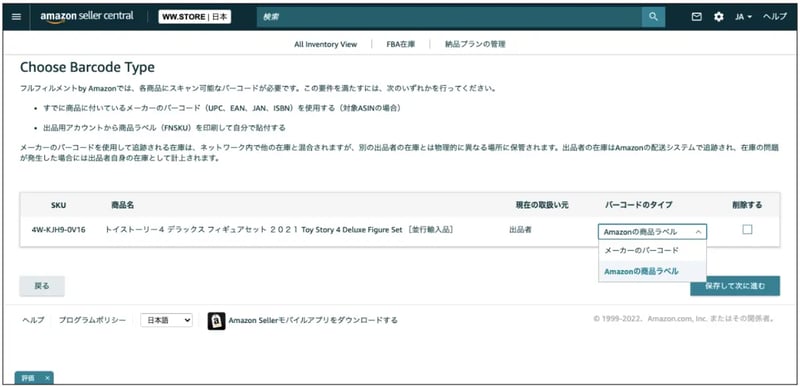The height and width of the screenshot is (387, 800).
Task: Click SKU value 4W-KJH9-0V16
Action: 58,230
